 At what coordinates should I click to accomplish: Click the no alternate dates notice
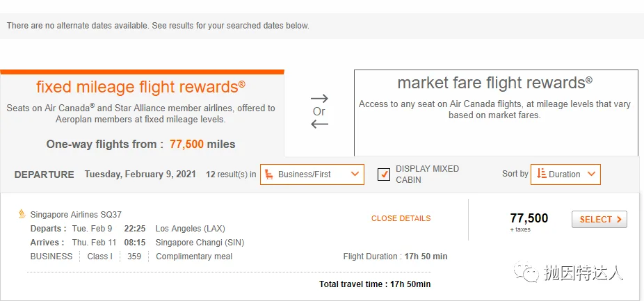pyautogui.click(x=158, y=26)
